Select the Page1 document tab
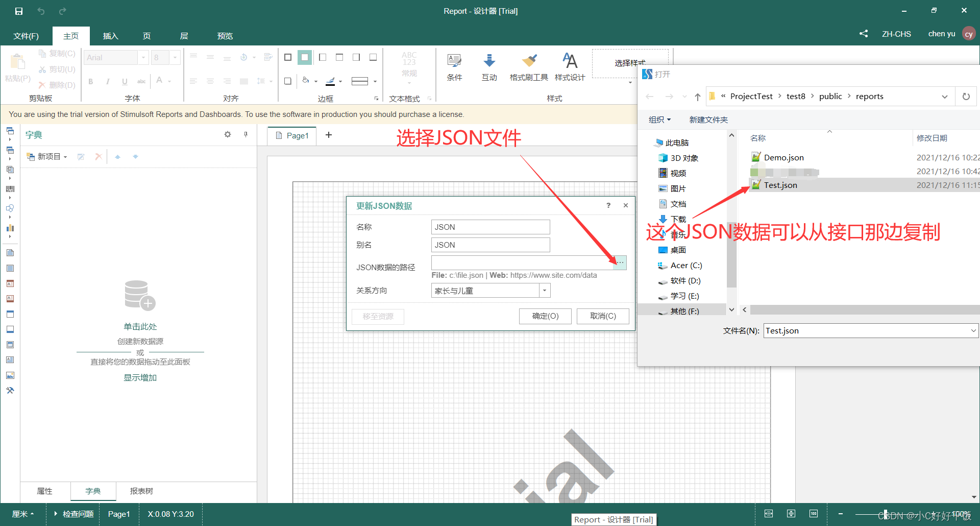Image resolution: width=980 pixels, height=526 pixels. [292, 135]
